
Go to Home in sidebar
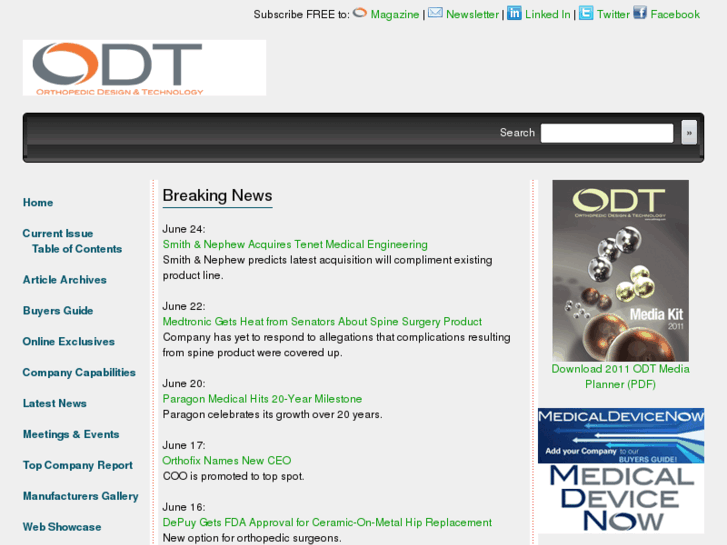[x=38, y=203]
